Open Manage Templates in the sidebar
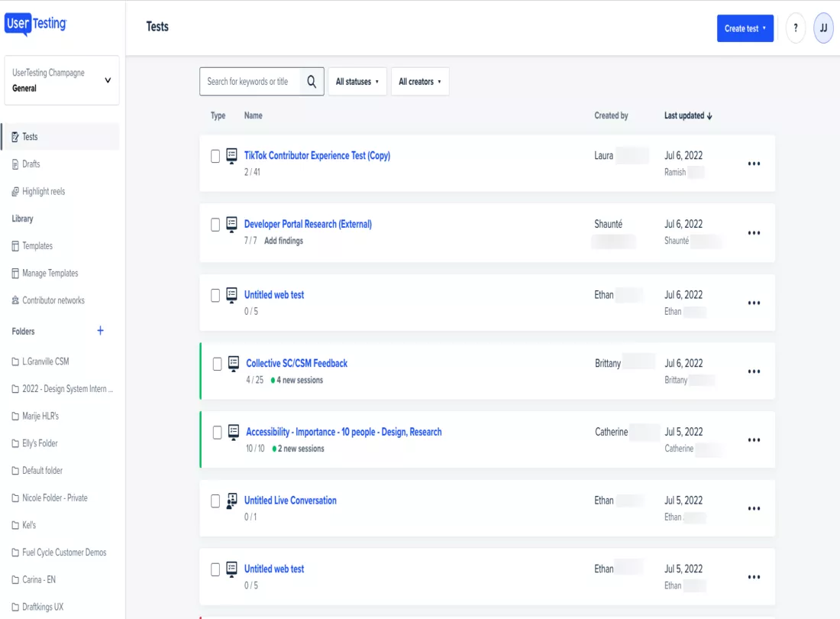The width and height of the screenshot is (840, 619). point(50,274)
